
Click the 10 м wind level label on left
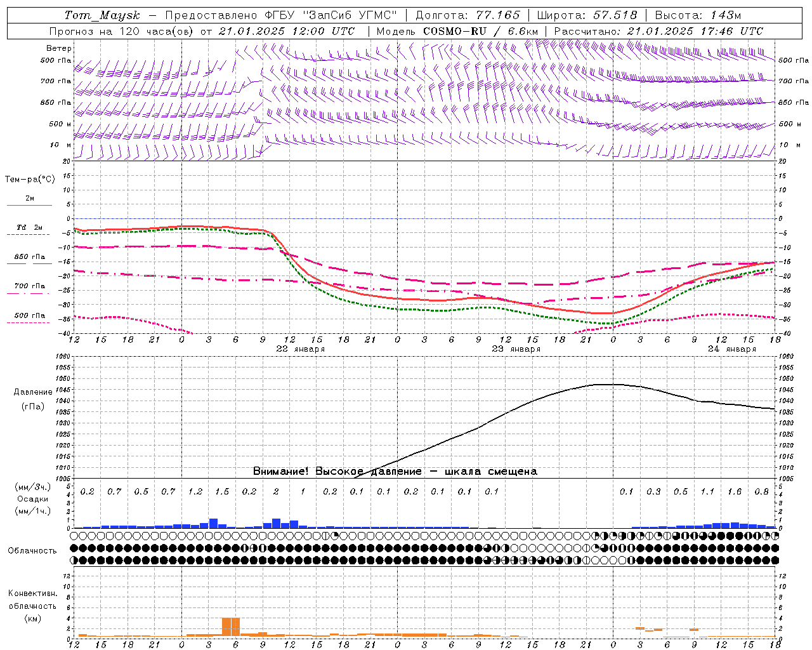[x=60, y=145]
